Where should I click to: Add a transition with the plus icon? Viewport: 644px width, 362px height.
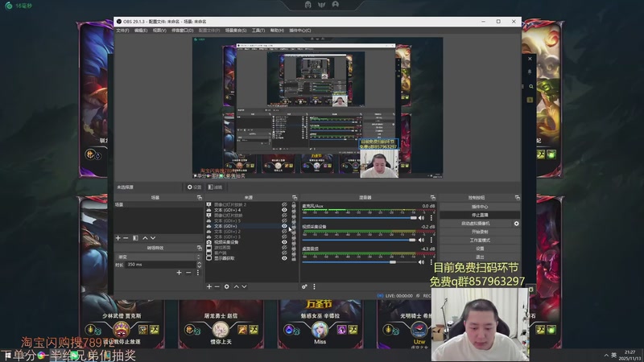179,273
